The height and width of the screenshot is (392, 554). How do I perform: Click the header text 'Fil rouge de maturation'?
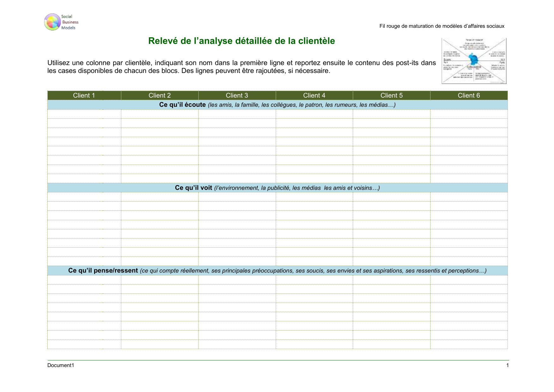click(442, 26)
